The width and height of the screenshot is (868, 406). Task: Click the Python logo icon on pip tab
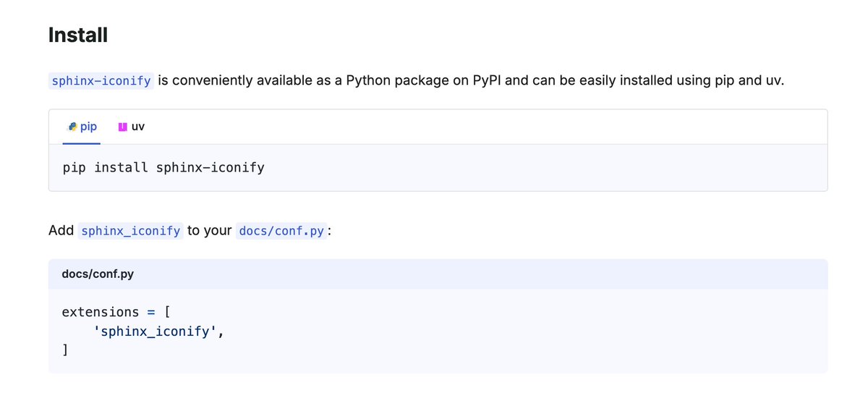point(72,127)
